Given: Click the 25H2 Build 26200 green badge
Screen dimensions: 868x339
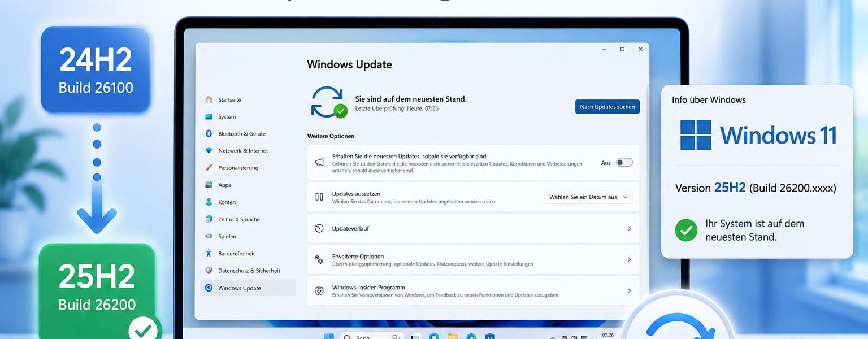Looking at the screenshot, I should coord(97,291).
